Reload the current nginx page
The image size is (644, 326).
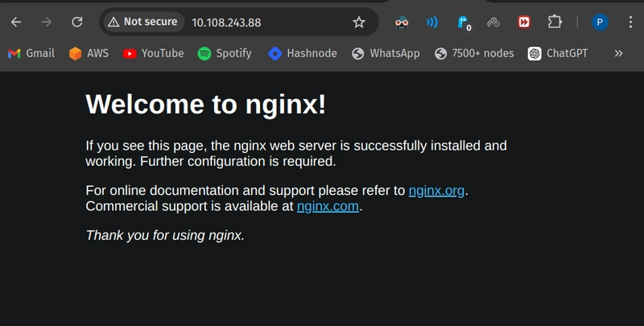[77, 23]
